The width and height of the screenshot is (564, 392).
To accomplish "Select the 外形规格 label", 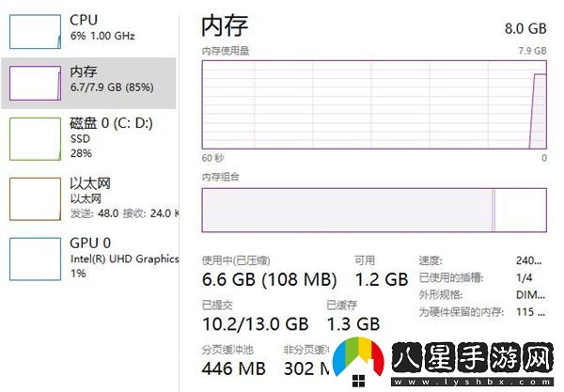I will 440,294.
